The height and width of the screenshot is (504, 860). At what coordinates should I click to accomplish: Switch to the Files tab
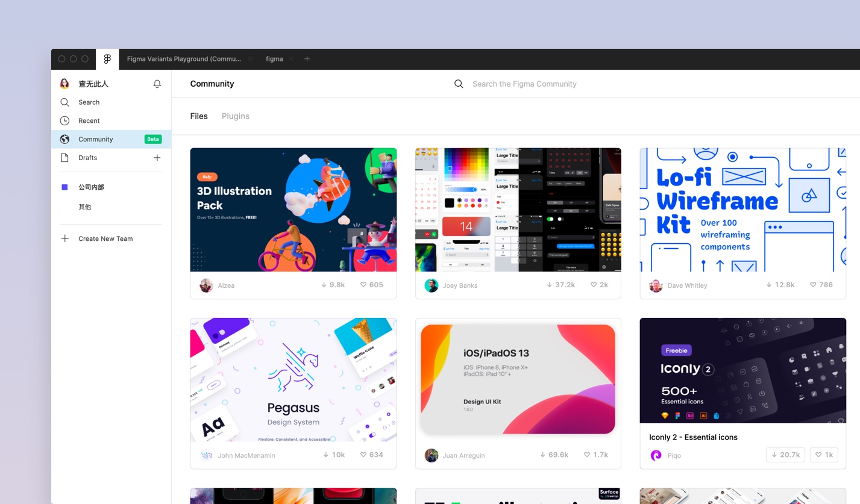pyautogui.click(x=199, y=116)
